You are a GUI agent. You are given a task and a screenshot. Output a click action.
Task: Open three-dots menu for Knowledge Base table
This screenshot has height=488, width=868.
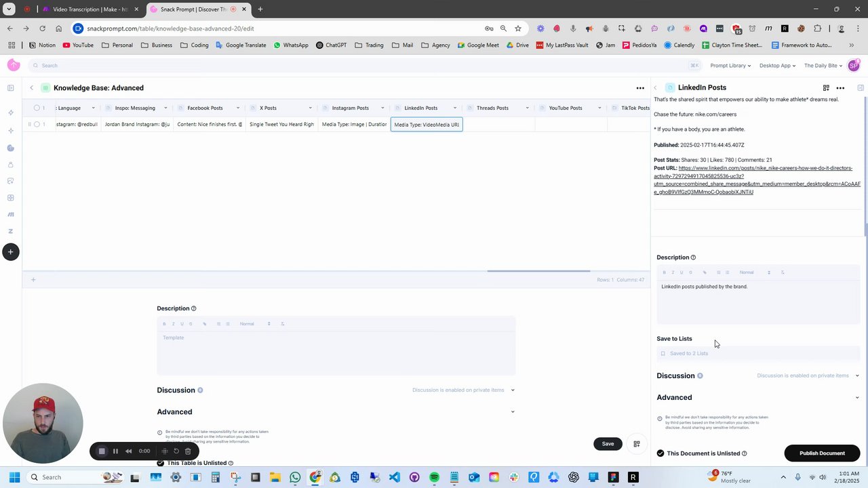click(x=640, y=88)
